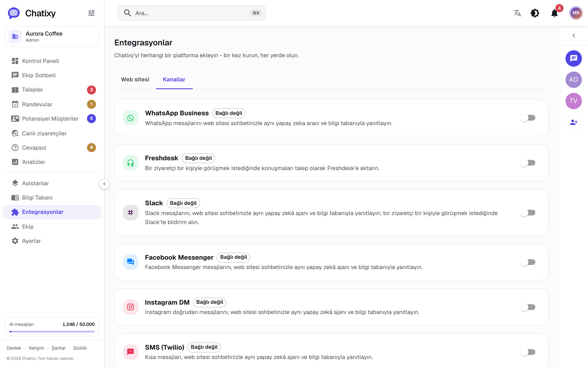Toggle dark mode brightness icon
Viewport: 588px width, 368px height.
[535, 13]
